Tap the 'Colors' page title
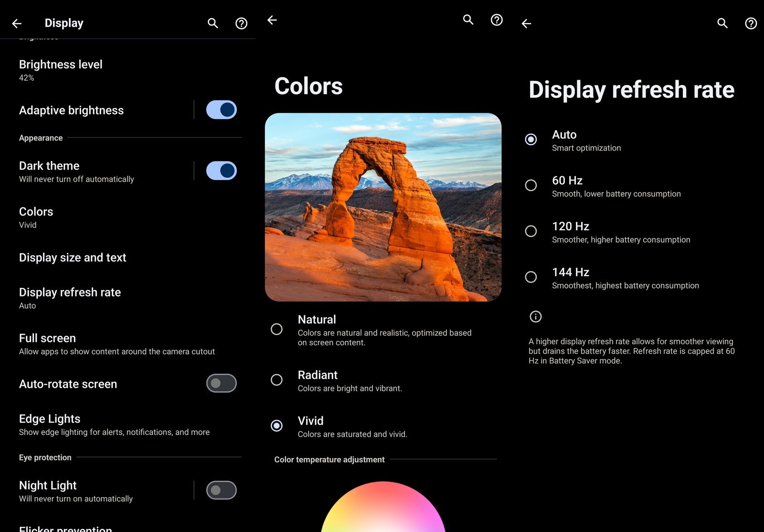This screenshot has width=764, height=532. tap(308, 86)
